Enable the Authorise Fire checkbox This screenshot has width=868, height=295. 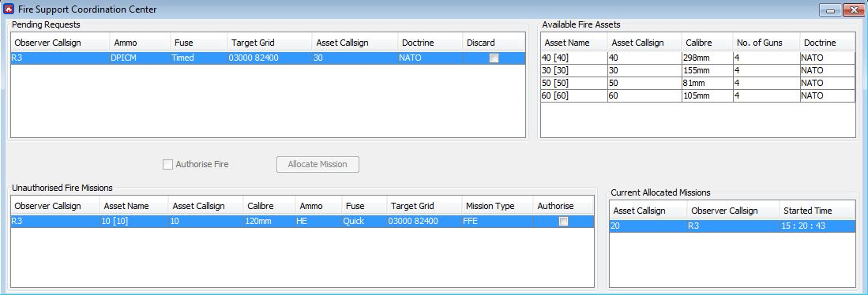(167, 164)
